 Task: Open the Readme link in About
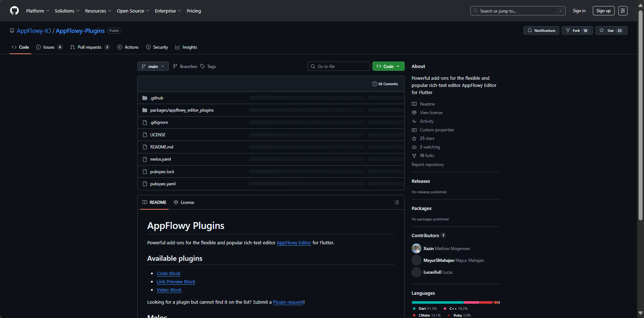coord(423,104)
